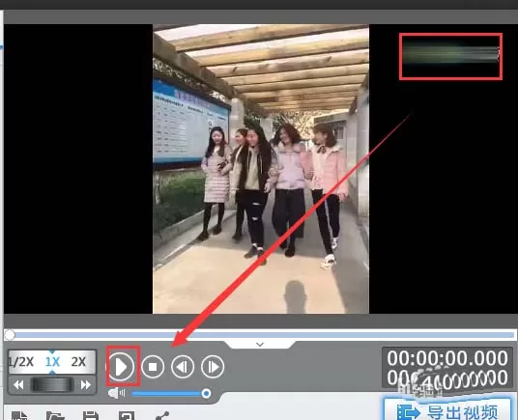Image resolution: width=518 pixels, height=420 pixels.
Task: Click the blue volume slider handle
Action: click(x=206, y=393)
